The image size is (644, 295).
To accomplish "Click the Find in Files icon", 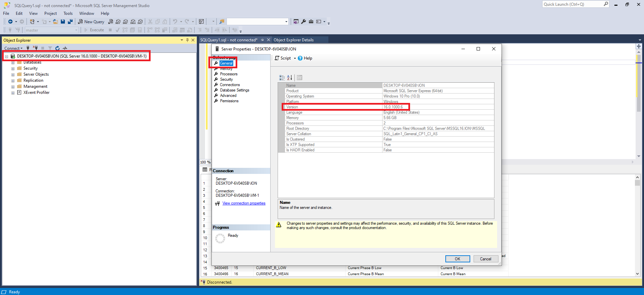I will click(222, 22).
